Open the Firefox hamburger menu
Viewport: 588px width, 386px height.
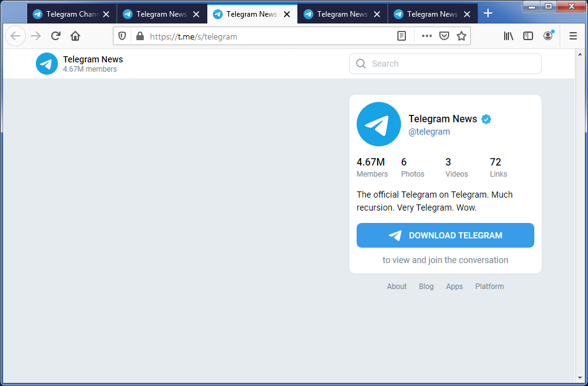coord(573,36)
